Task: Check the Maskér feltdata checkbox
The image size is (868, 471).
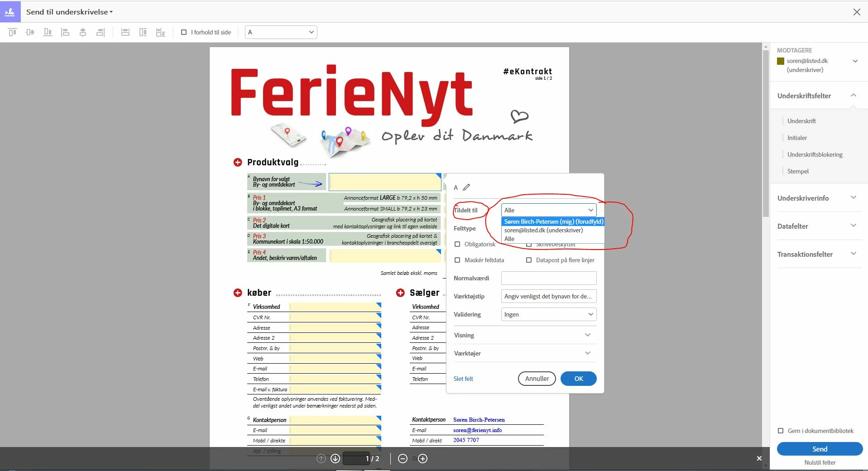Action: tap(457, 260)
